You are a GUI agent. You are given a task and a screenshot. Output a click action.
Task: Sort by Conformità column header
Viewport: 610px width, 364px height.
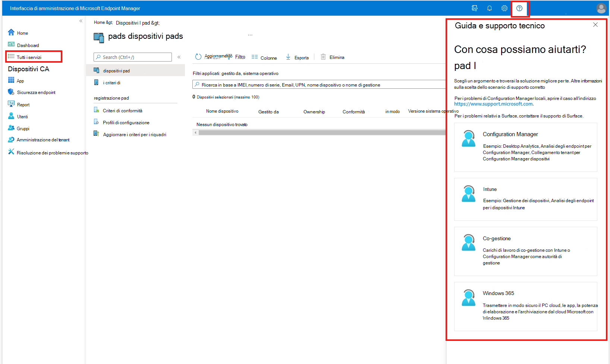(x=354, y=112)
